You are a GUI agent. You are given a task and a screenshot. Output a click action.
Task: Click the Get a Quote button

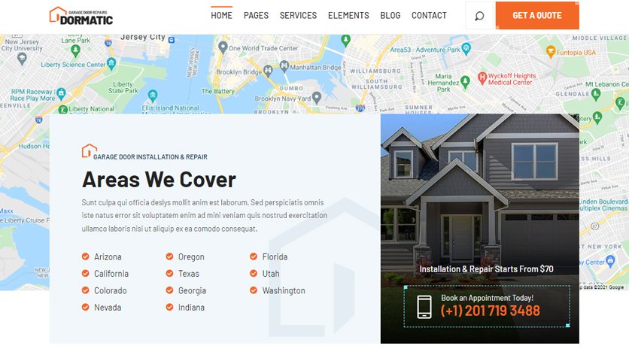(x=537, y=16)
